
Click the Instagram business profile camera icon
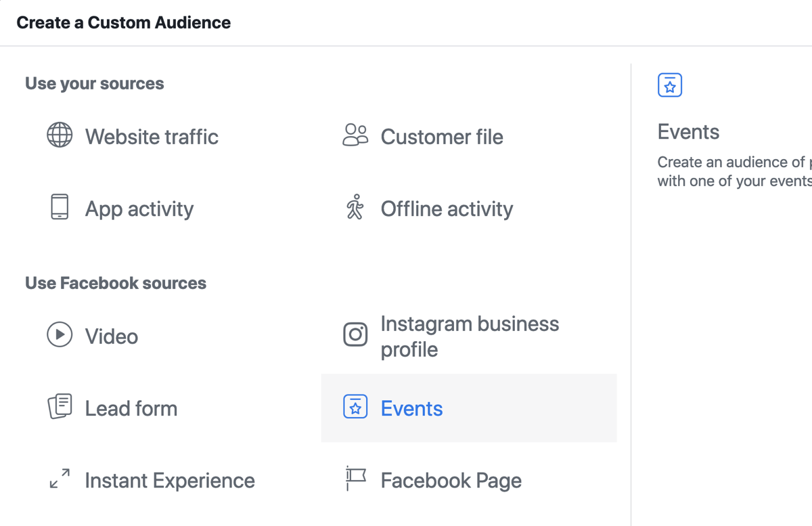pyautogui.click(x=355, y=335)
